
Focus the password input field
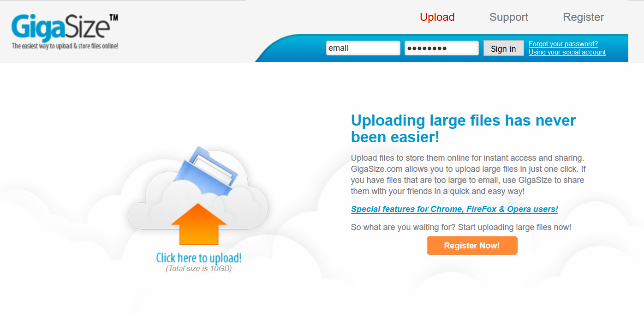[x=441, y=48]
